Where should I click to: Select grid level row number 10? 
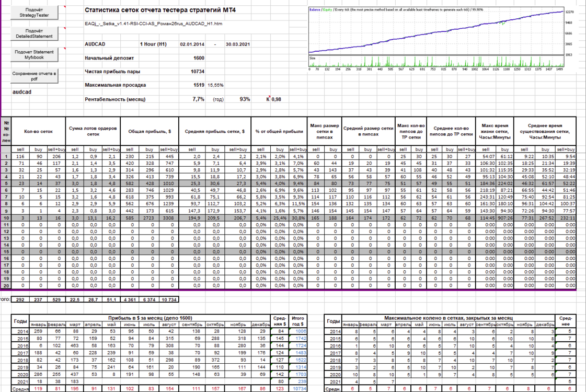pos(6,218)
